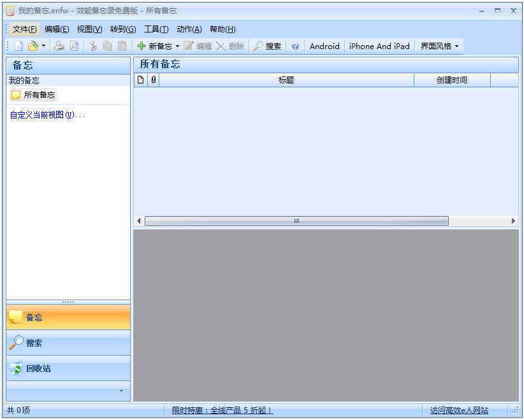Expand the Open file dropdown arrow

point(44,45)
